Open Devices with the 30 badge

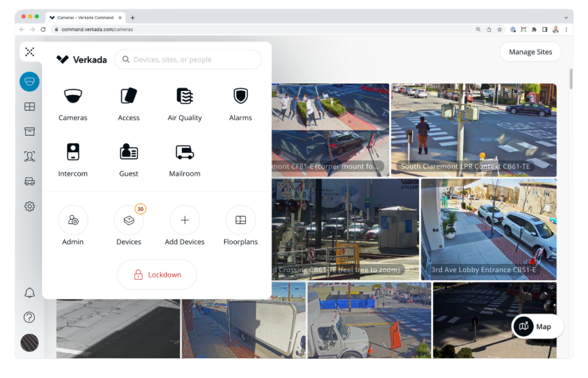[x=128, y=220]
